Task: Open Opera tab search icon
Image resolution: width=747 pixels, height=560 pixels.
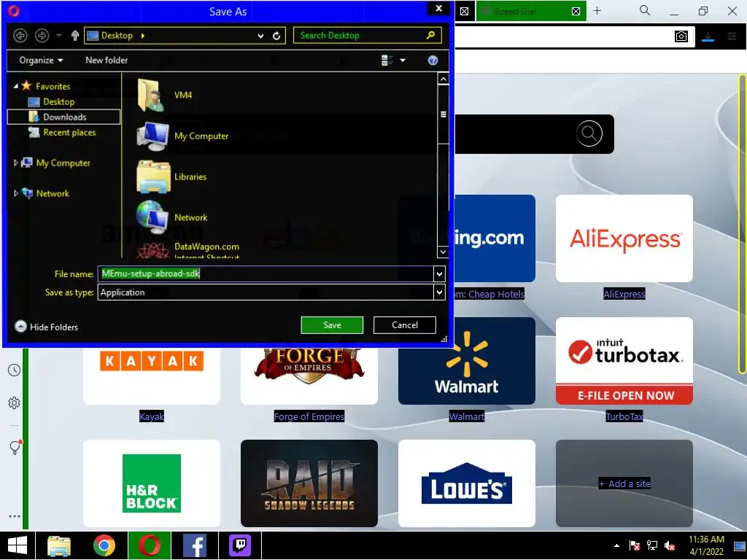Action: (x=645, y=10)
